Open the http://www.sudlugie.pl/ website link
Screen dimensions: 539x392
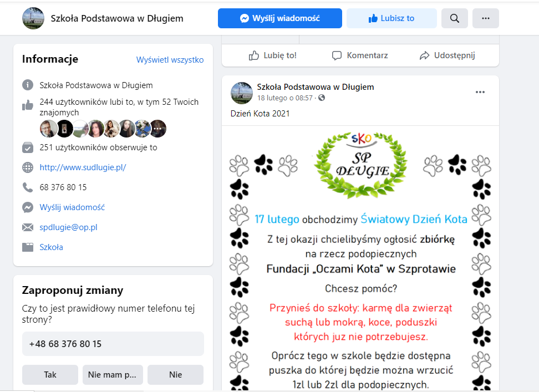click(x=83, y=167)
